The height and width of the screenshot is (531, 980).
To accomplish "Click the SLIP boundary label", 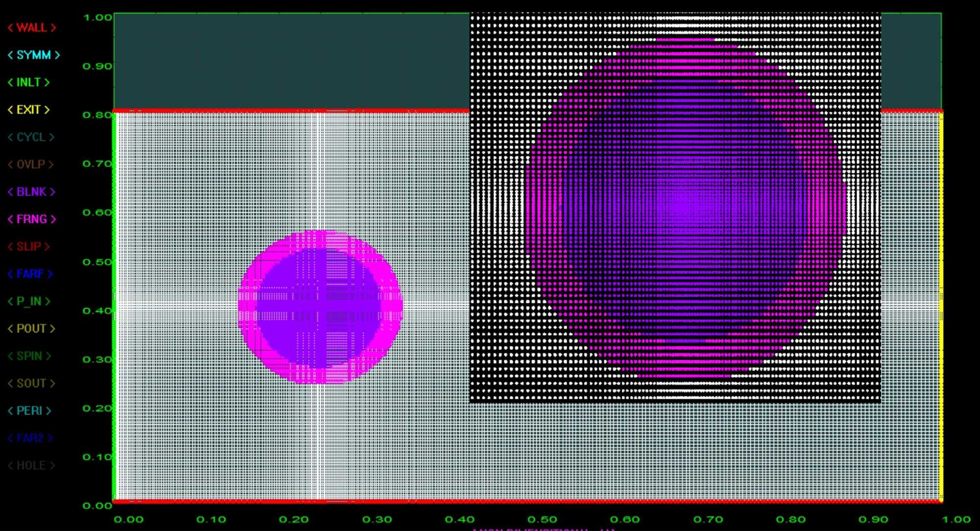I will click(29, 246).
